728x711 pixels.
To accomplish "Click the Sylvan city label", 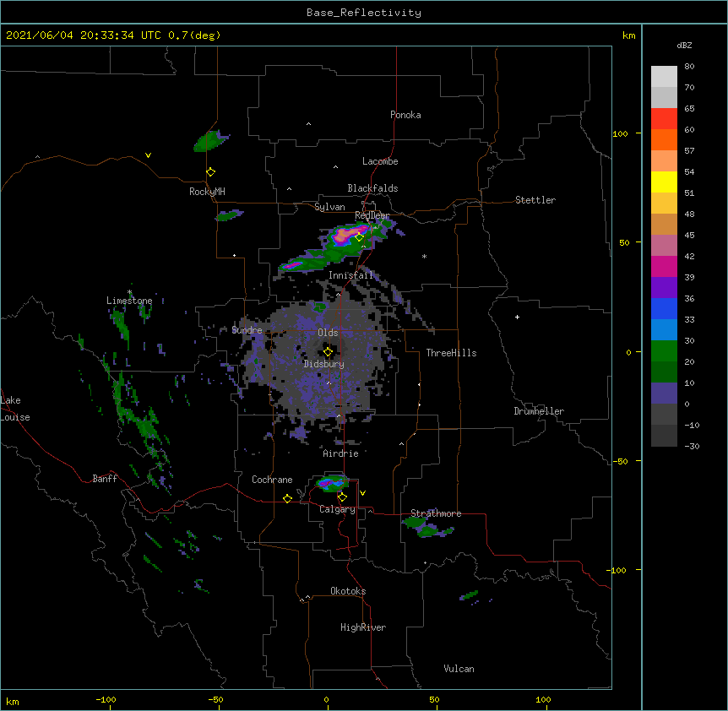I will pos(329,207).
